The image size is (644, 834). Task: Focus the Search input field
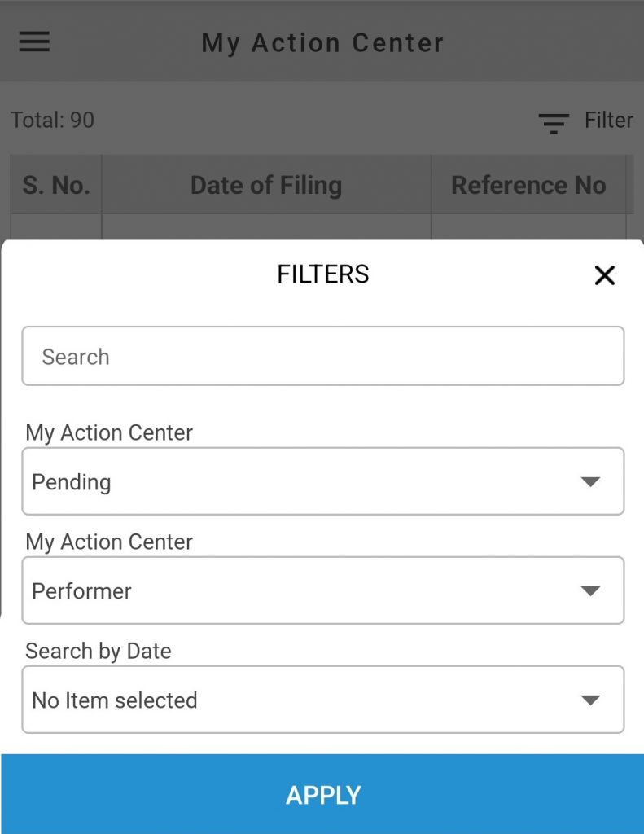[322, 356]
